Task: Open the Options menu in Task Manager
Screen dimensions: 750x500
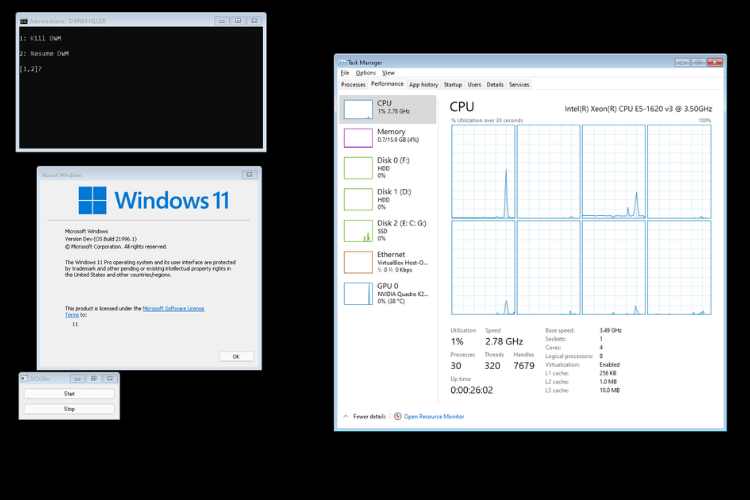Action: (365, 73)
